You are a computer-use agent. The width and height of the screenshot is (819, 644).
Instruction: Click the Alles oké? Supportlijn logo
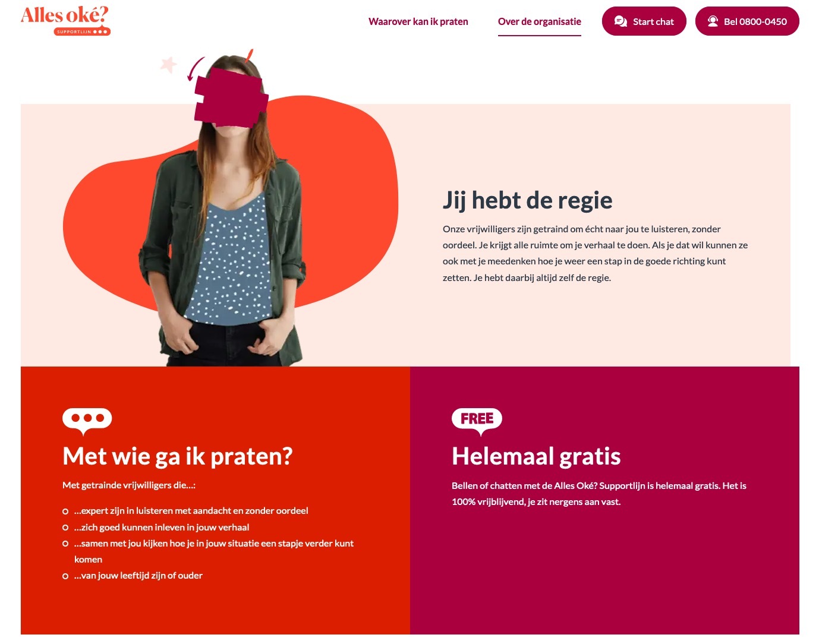[x=65, y=21]
